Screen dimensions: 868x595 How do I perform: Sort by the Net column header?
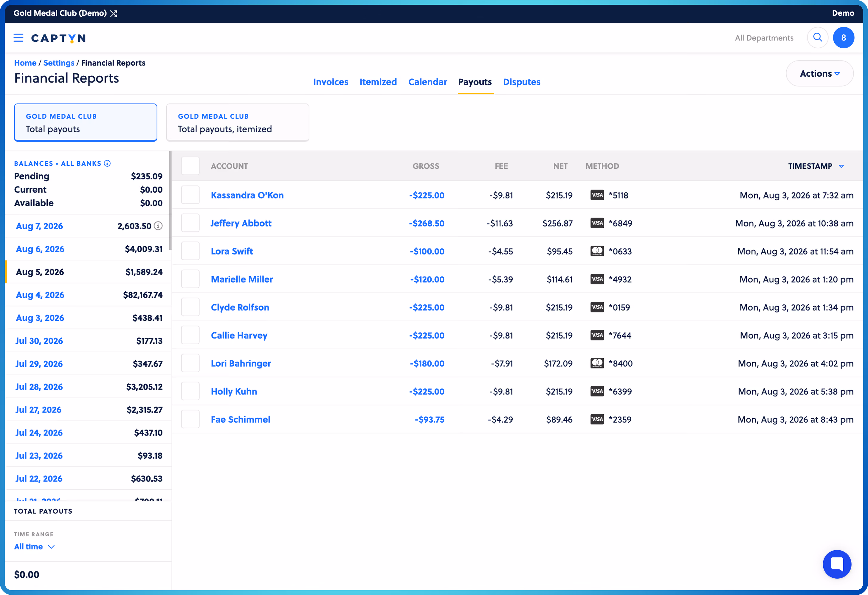(x=560, y=166)
